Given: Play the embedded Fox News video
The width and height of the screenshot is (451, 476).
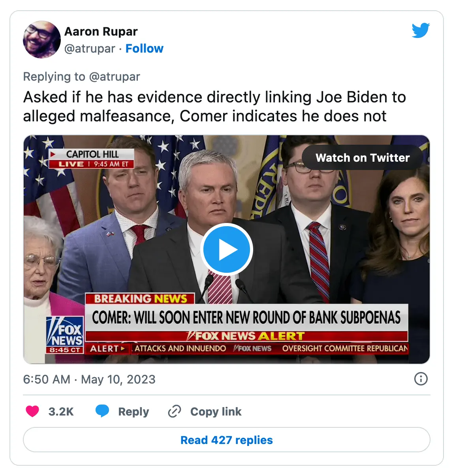Looking at the screenshot, I should [x=226, y=249].
